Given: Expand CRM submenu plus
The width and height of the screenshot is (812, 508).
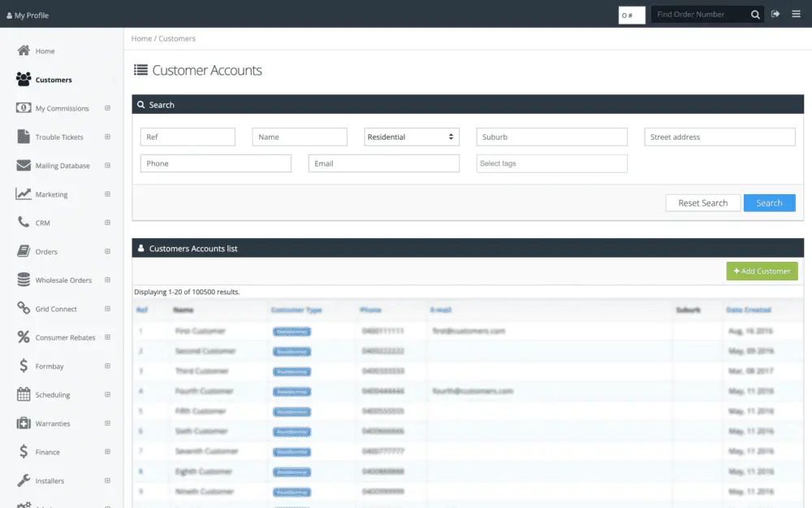Looking at the screenshot, I should tap(107, 223).
